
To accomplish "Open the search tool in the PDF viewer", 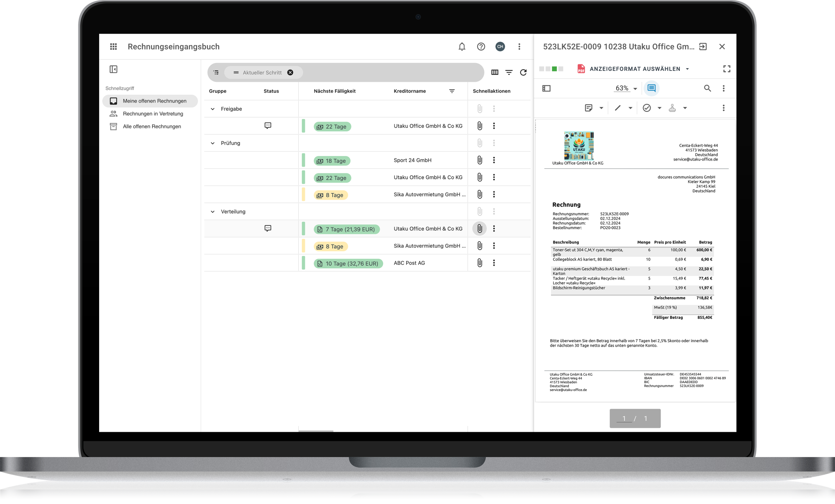I will 708,88.
